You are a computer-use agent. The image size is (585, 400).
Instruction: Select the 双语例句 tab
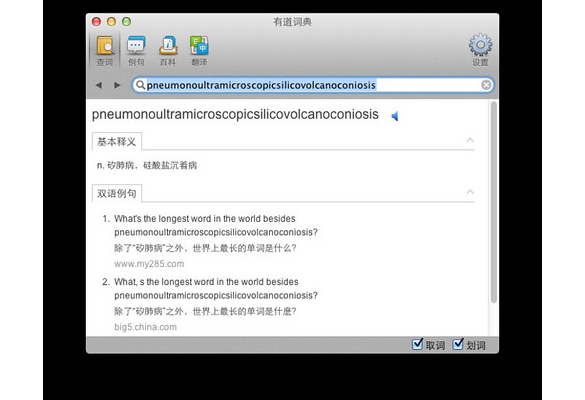[117, 193]
